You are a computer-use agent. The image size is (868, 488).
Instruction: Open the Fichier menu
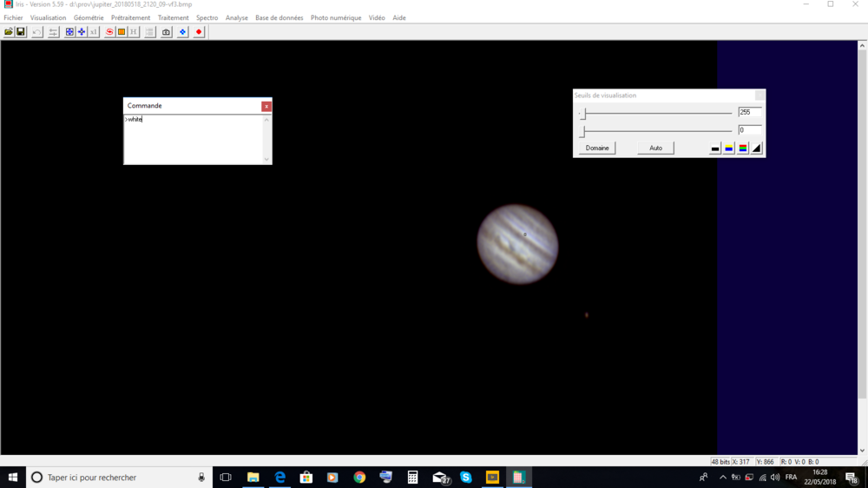point(13,17)
